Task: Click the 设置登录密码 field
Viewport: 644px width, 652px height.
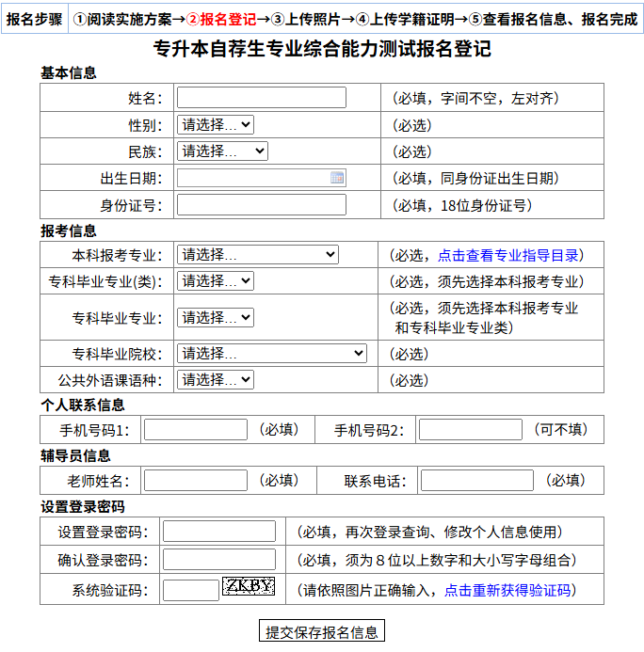Action: point(219,532)
